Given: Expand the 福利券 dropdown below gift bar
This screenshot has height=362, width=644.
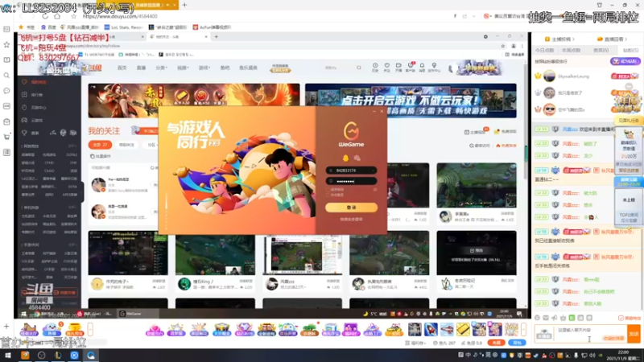Looking at the screenshot, I should pos(415,343).
